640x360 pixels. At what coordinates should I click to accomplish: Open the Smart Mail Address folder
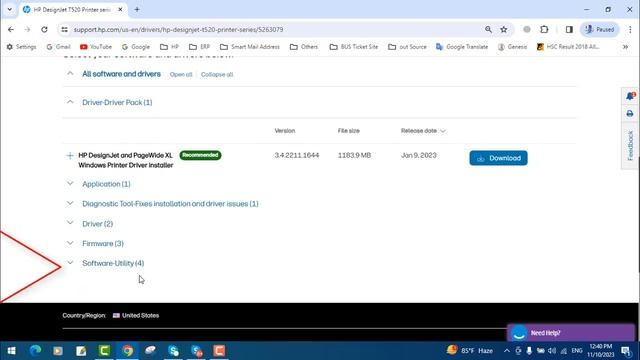pos(250,47)
